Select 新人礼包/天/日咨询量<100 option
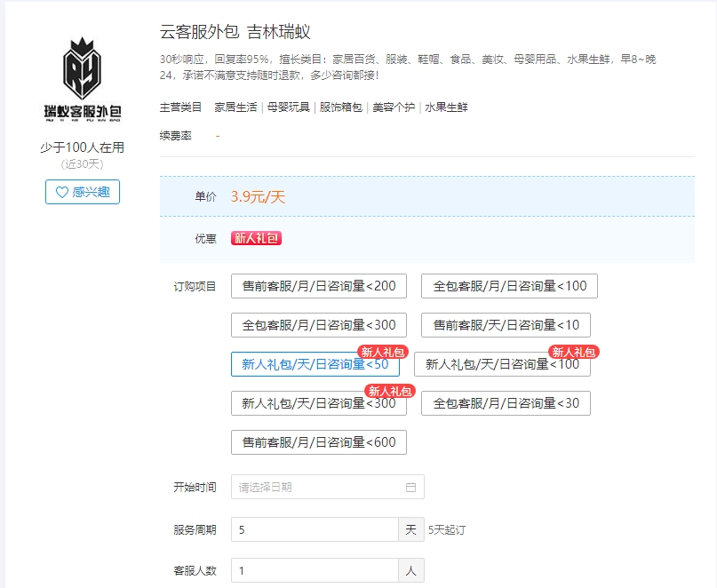 [502, 364]
